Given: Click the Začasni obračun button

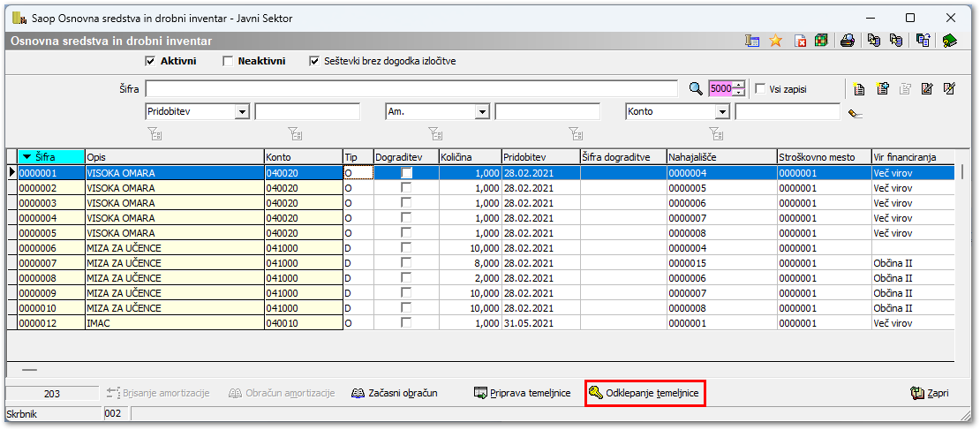Looking at the screenshot, I should 394,393.
